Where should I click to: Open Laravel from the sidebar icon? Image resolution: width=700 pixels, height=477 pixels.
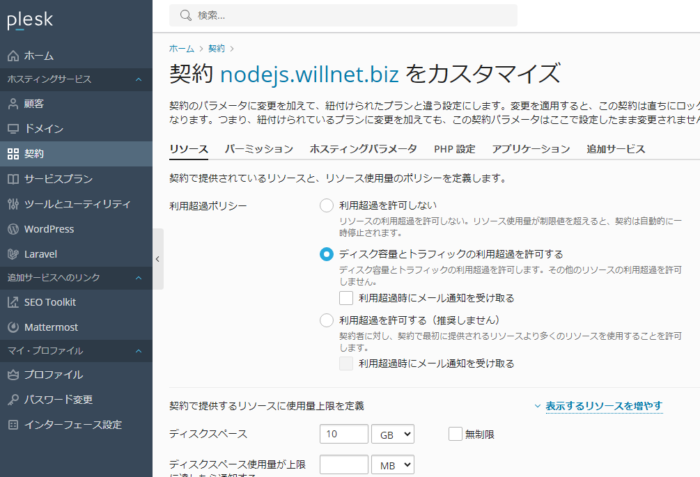click(13, 254)
